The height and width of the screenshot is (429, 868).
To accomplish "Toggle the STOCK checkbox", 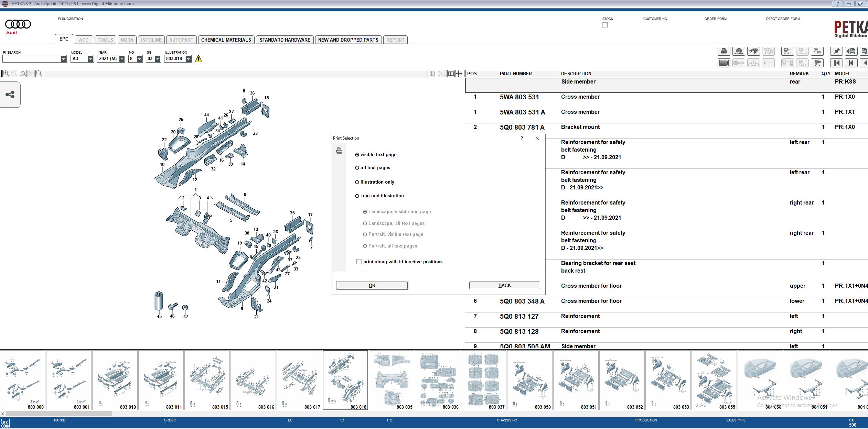I will (x=605, y=25).
